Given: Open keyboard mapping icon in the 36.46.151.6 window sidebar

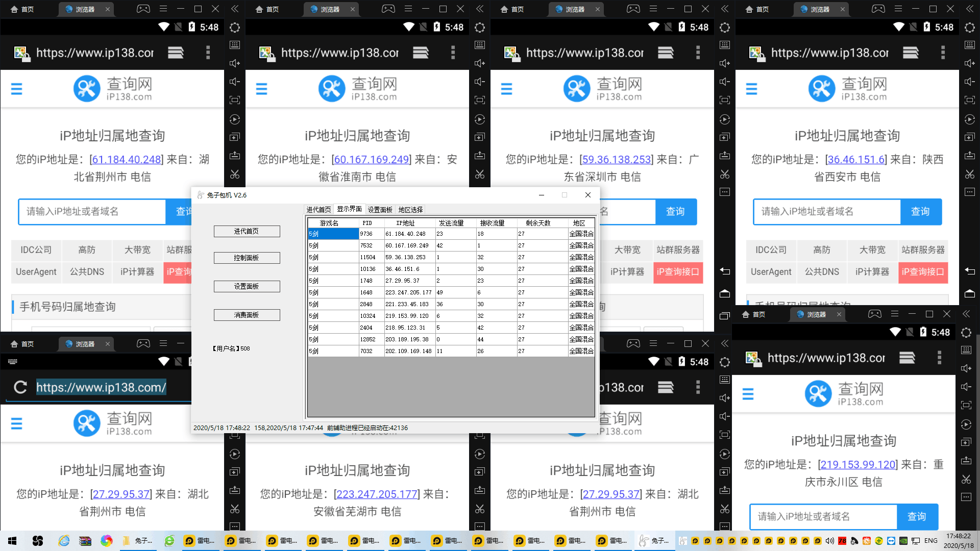Looking at the screenshot, I should click(x=970, y=45).
